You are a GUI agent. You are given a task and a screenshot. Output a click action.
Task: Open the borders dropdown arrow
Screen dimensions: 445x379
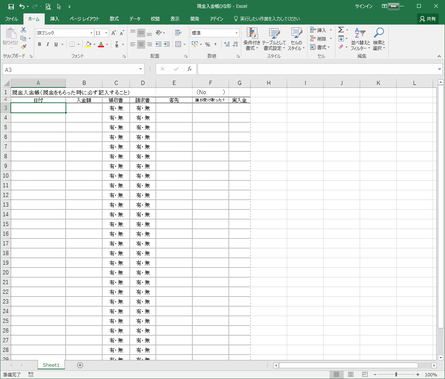pos(78,44)
